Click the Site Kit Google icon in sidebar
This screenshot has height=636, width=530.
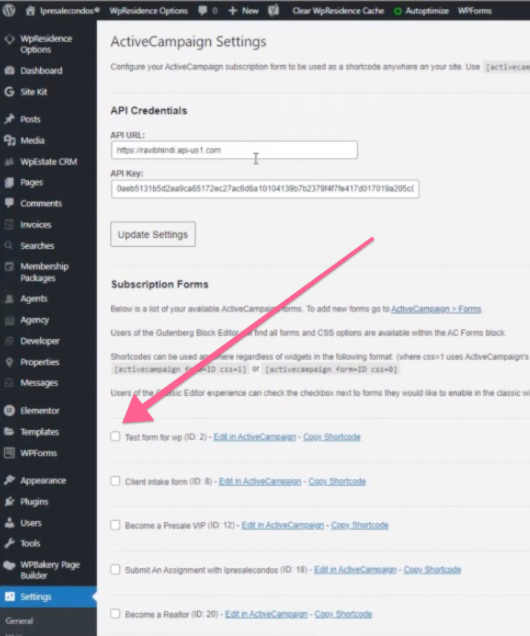click(9, 92)
